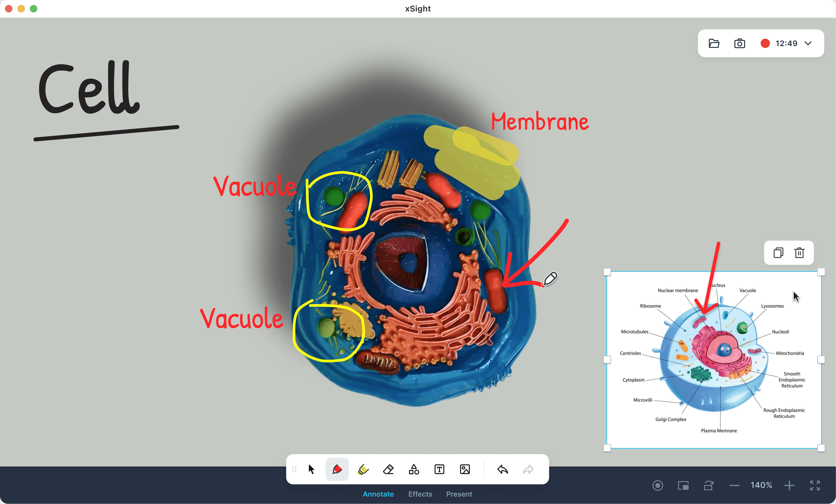Open the folder icon in top panel

point(714,43)
